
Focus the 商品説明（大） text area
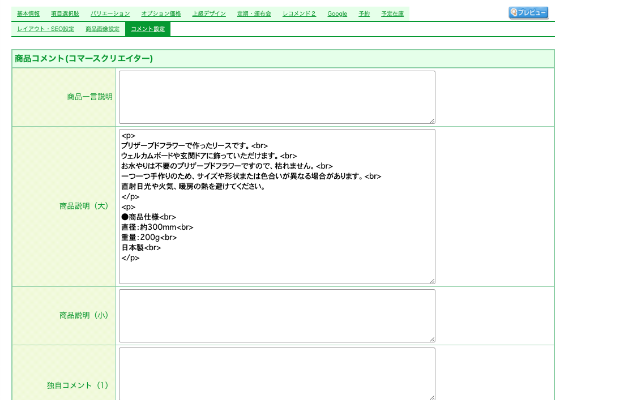tap(277, 206)
